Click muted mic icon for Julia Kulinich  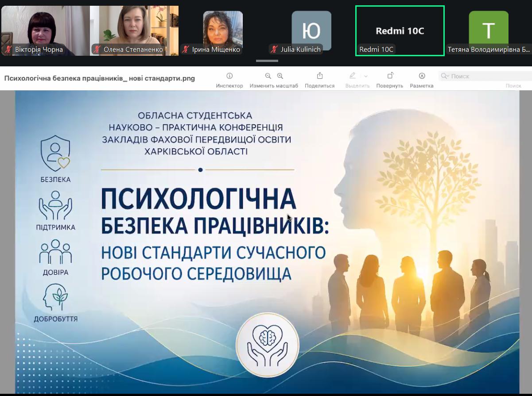[x=274, y=50]
